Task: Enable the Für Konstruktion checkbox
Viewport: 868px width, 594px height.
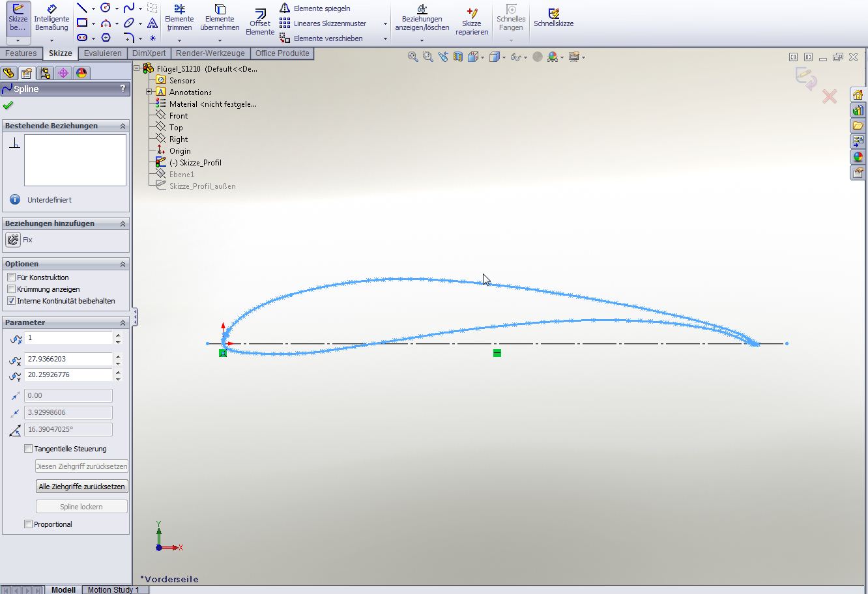Action: tap(11, 277)
